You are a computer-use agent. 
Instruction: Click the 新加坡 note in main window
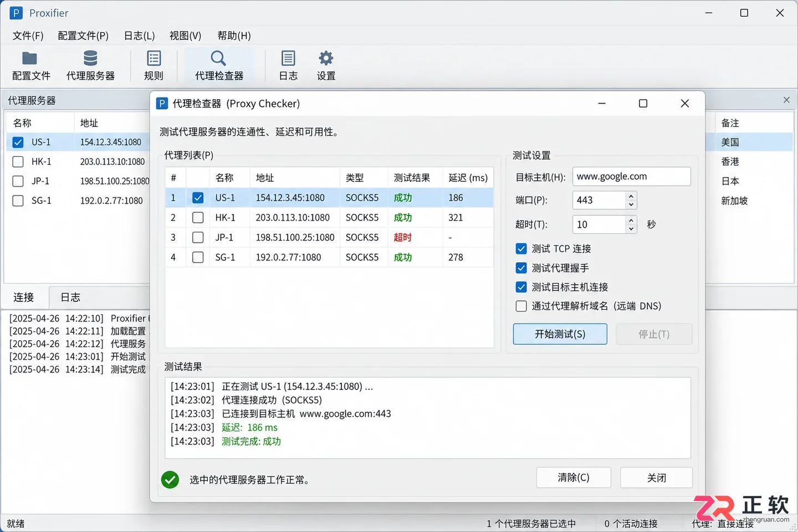(734, 201)
